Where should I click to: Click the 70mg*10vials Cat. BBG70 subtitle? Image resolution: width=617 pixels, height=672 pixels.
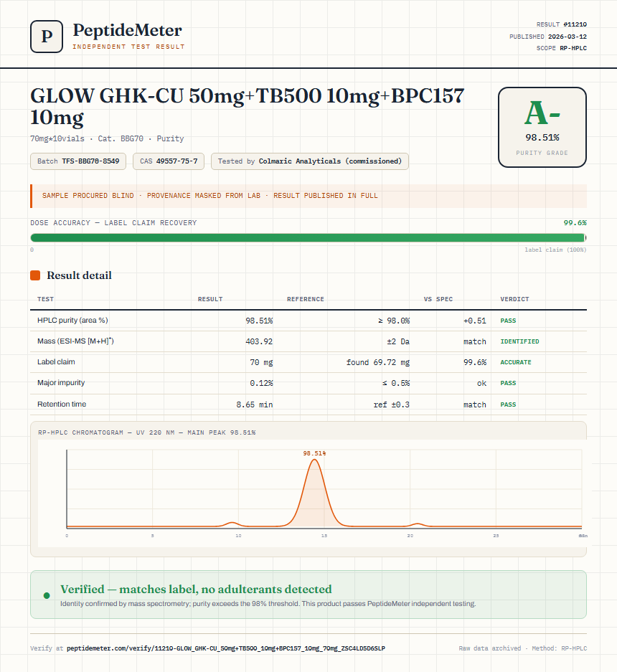pyautogui.click(x=107, y=139)
